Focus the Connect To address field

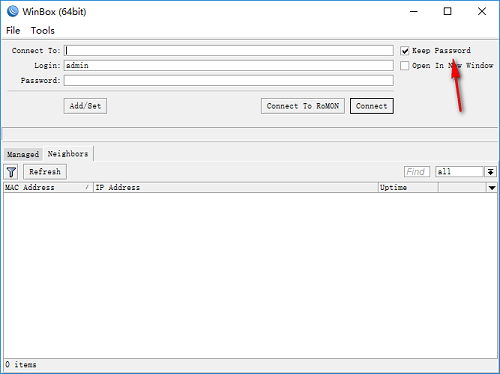click(229, 51)
